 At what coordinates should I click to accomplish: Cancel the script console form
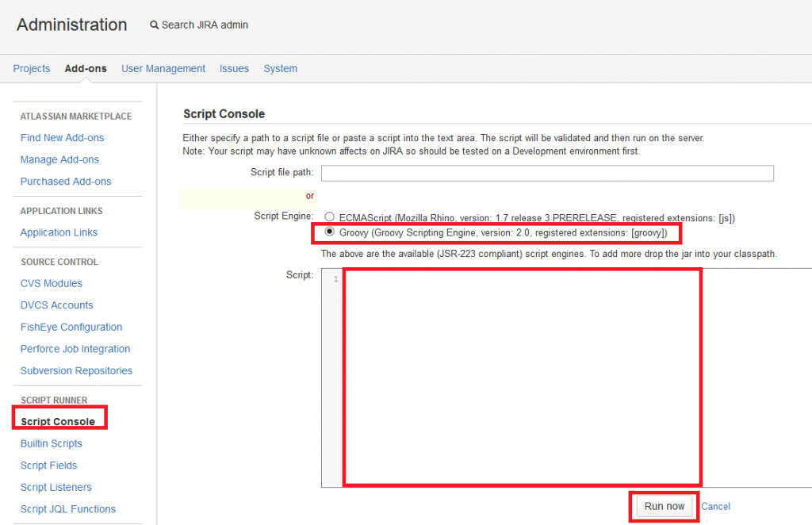tap(714, 506)
